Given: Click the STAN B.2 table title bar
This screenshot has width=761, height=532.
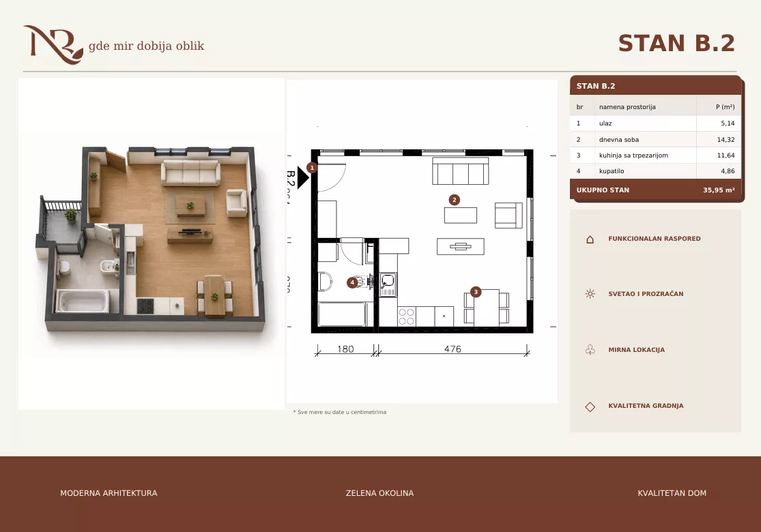Looking at the screenshot, I should pyautogui.click(x=655, y=86).
